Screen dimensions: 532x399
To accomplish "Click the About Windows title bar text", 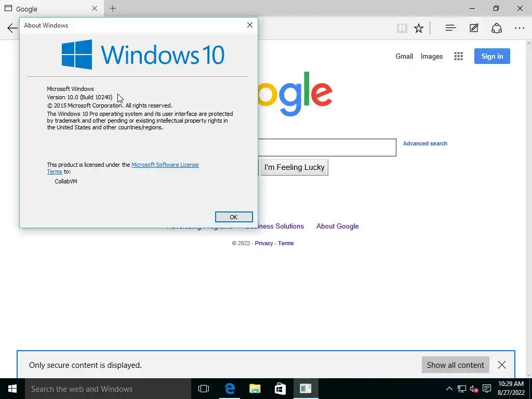I will point(46,25).
